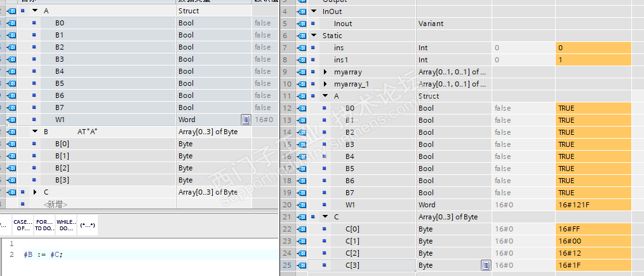Click default value 16#0 of left W1

click(264, 120)
